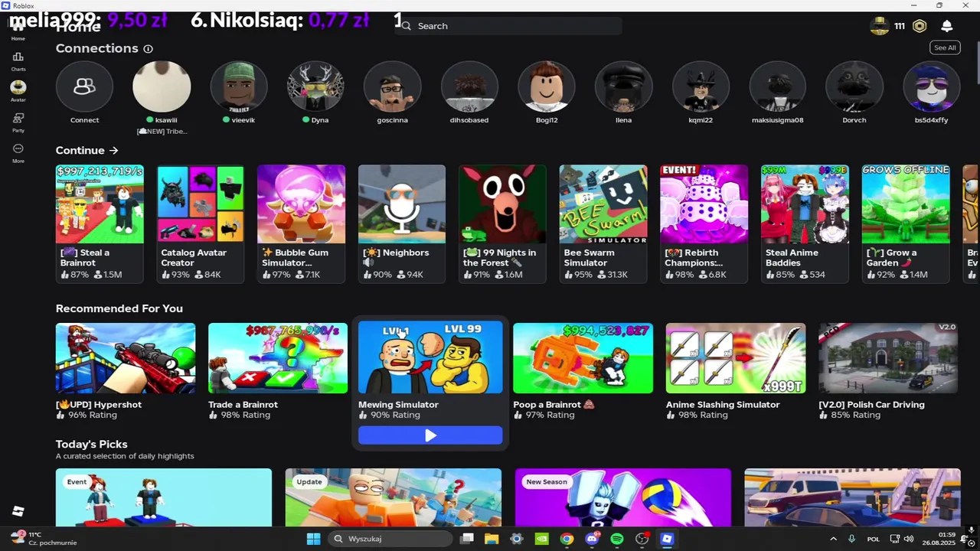
Task: Play Mewing Simulator with blue play button
Action: 430,435
